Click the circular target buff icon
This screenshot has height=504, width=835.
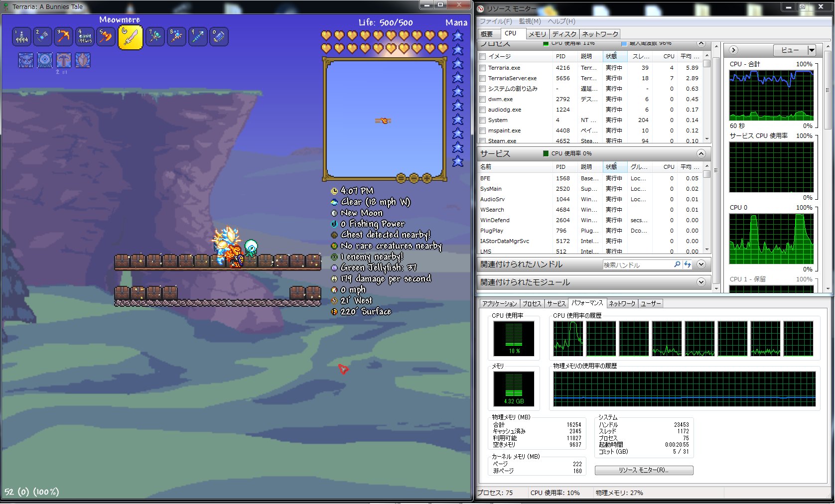click(45, 60)
